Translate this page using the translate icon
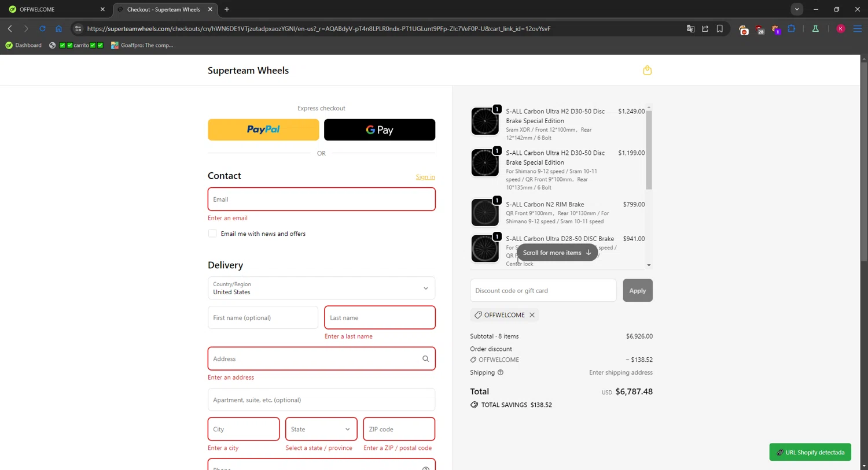 pos(690,28)
